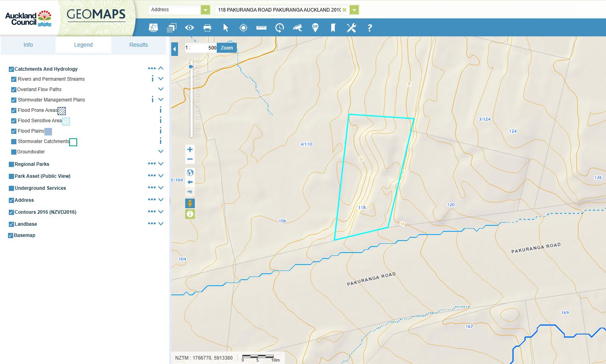Click the zoom level slider handle
This screenshot has height=364, width=606.
[x=191, y=66]
